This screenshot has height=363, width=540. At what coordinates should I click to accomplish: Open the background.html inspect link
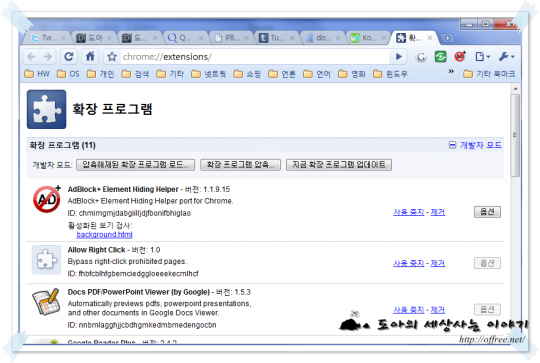[104, 235]
